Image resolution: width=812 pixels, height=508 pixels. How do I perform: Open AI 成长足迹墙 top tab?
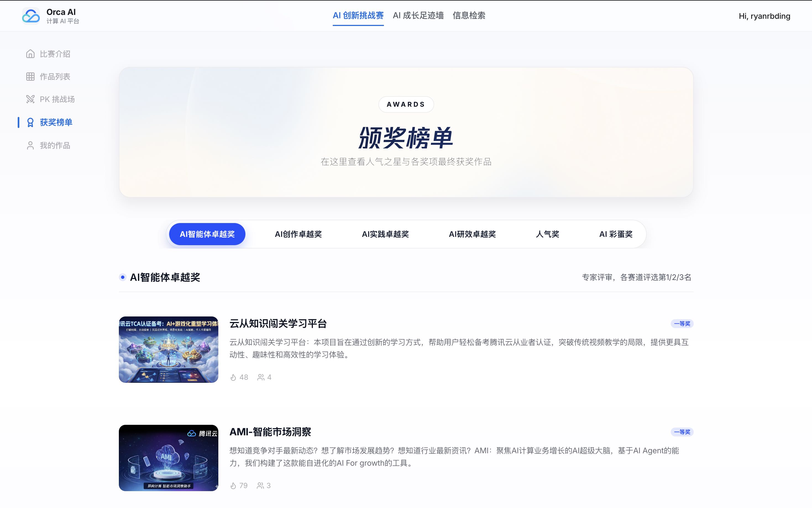[x=418, y=15]
